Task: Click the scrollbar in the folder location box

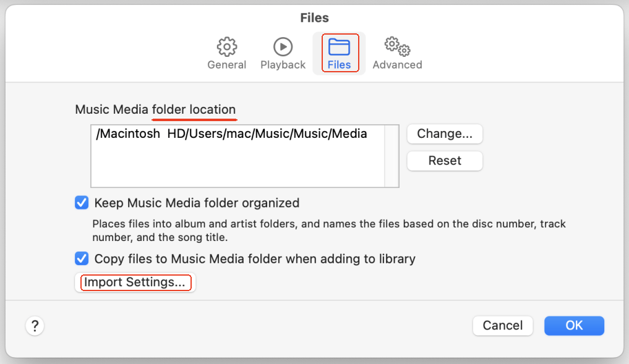Action: click(x=392, y=156)
